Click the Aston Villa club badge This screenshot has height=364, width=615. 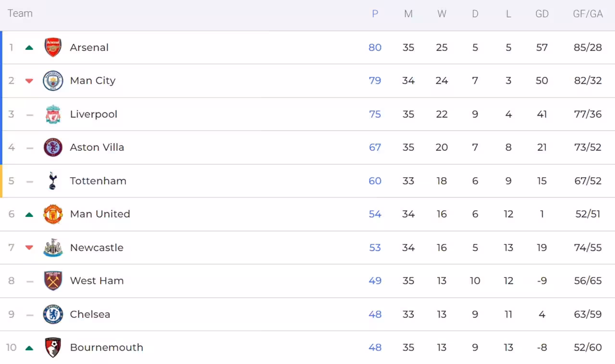point(53,147)
